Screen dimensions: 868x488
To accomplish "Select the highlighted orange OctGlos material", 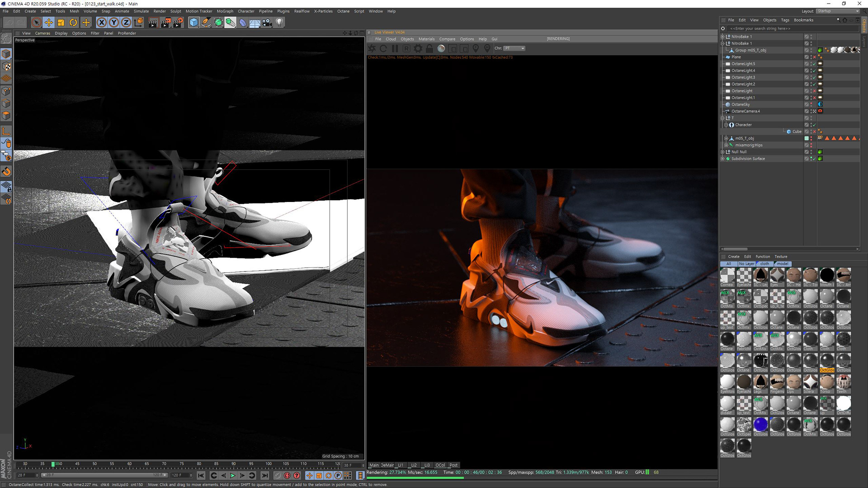I will 827,363.
